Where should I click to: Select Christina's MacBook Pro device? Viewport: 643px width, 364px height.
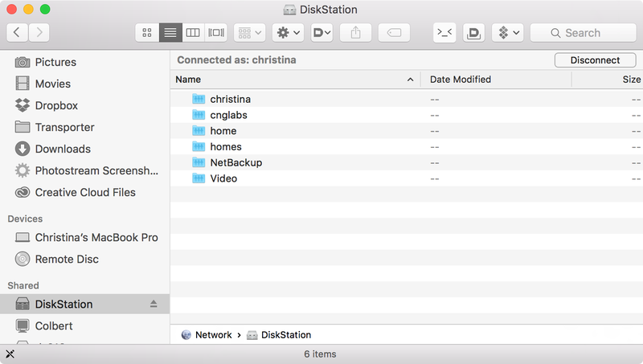(86, 238)
